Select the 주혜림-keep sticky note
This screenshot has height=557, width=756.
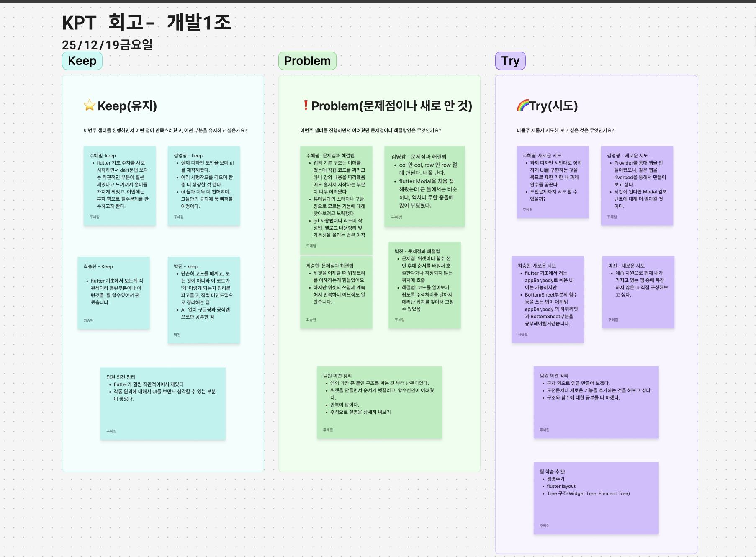click(x=120, y=186)
